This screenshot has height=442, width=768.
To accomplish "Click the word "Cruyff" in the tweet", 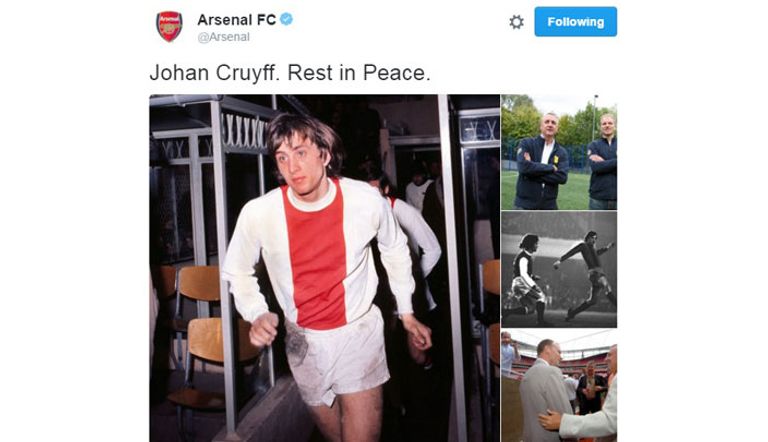I will (x=248, y=73).
